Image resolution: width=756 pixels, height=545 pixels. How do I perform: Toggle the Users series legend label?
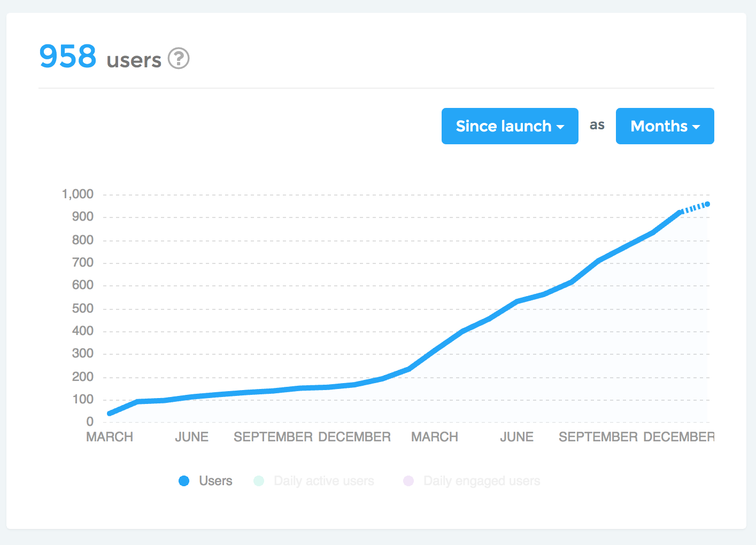point(215,481)
